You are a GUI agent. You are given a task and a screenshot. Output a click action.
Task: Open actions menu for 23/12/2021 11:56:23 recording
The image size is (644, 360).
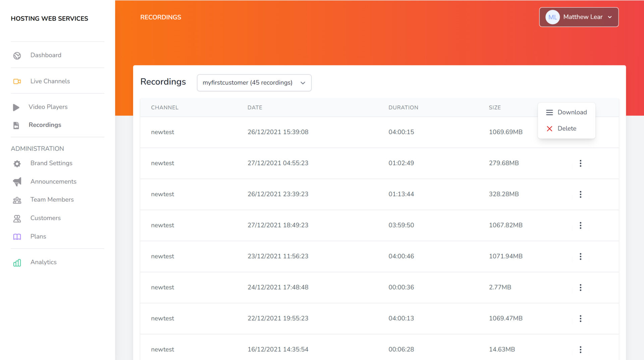click(x=580, y=257)
